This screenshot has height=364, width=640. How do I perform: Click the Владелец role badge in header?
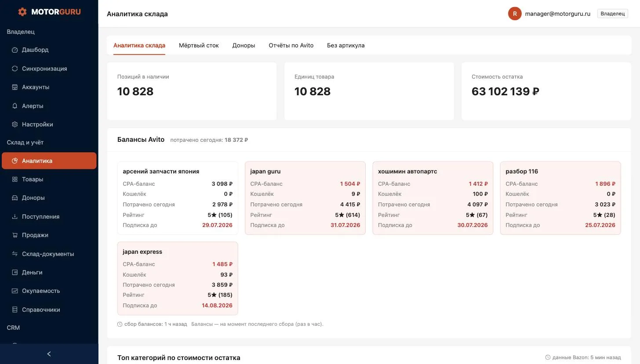613,14
